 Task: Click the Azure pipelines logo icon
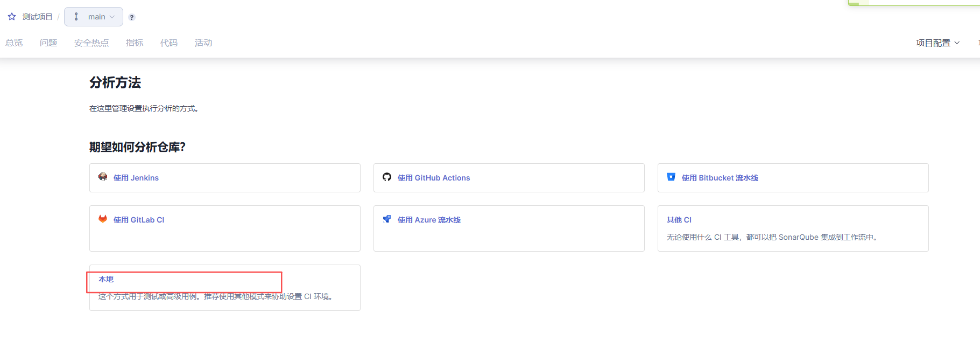pyautogui.click(x=387, y=219)
